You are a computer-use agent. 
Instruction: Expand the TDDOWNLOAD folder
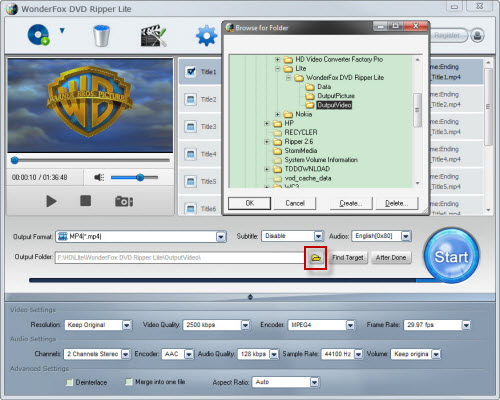pos(266,169)
